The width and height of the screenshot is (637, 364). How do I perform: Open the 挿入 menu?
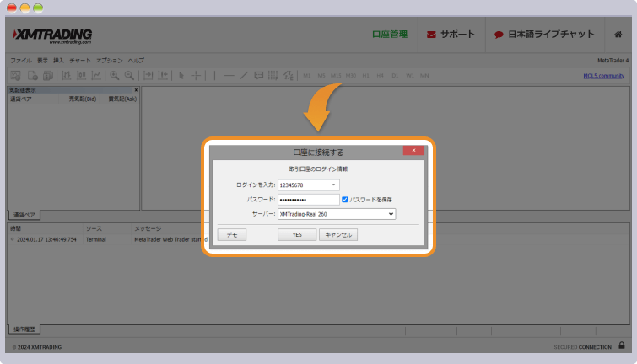[58, 61]
